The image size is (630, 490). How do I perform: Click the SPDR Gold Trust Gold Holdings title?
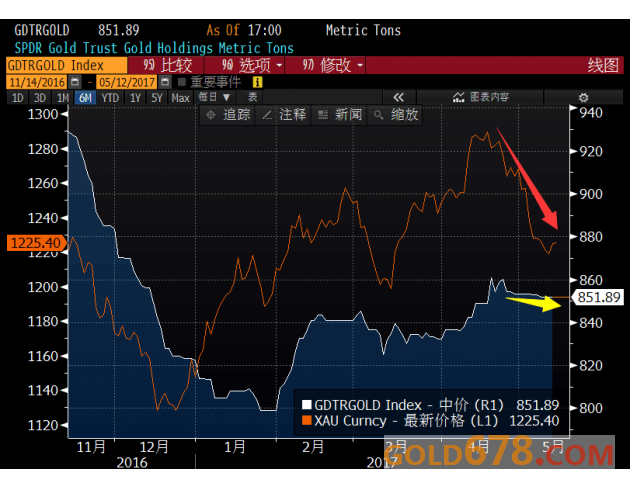(x=154, y=48)
